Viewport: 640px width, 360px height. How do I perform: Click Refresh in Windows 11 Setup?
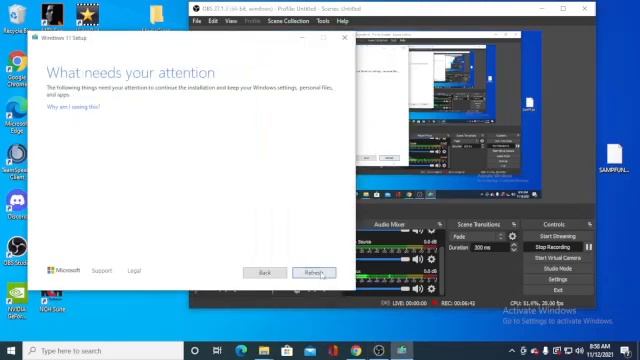(314, 273)
